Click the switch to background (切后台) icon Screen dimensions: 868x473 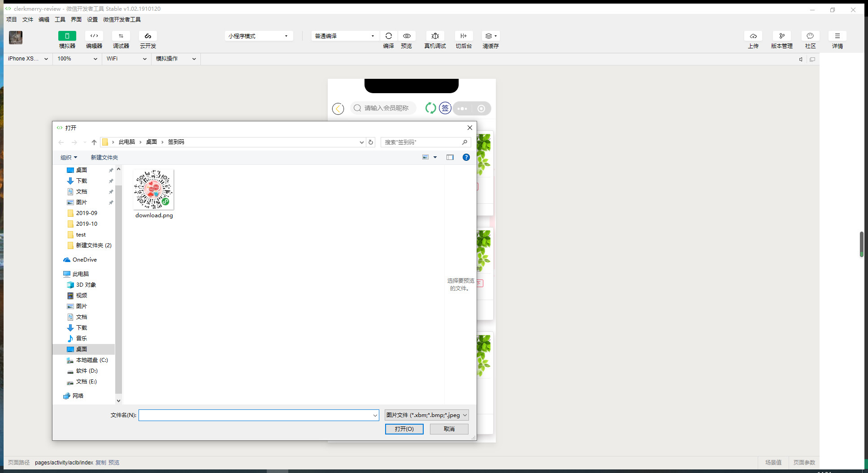(x=464, y=36)
